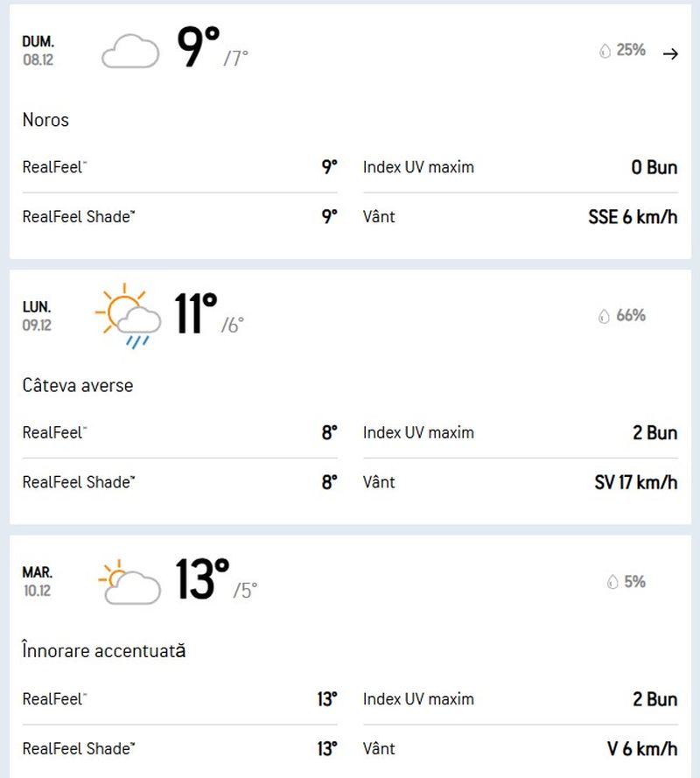Click the droplet icon next to 66%
Image resolution: width=700 pixels, height=778 pixels.
(x=604, y=316)
